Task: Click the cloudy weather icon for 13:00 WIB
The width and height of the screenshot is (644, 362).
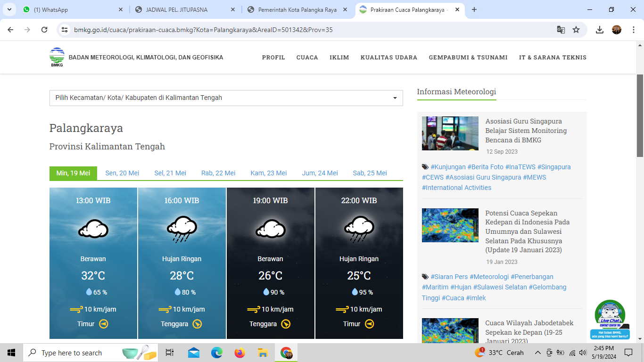Action: (93, 230)
